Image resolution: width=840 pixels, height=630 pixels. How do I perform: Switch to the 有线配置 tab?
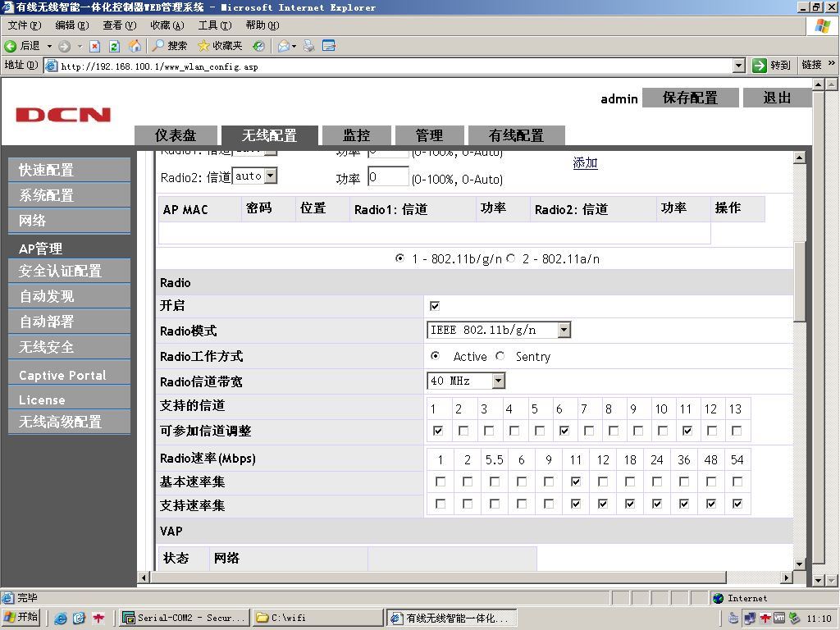click(517, 135)
